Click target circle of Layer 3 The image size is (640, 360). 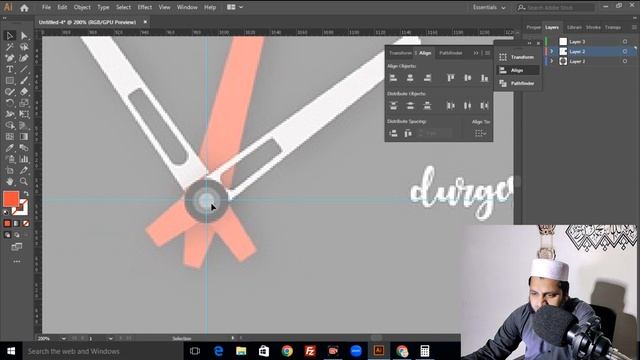click(x=624, y=42)
